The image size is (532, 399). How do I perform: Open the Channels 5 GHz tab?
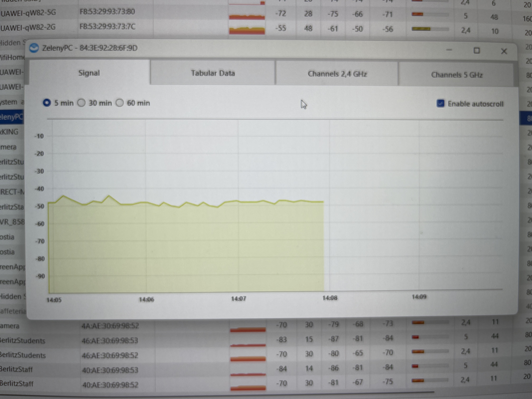tap(457, 75)
